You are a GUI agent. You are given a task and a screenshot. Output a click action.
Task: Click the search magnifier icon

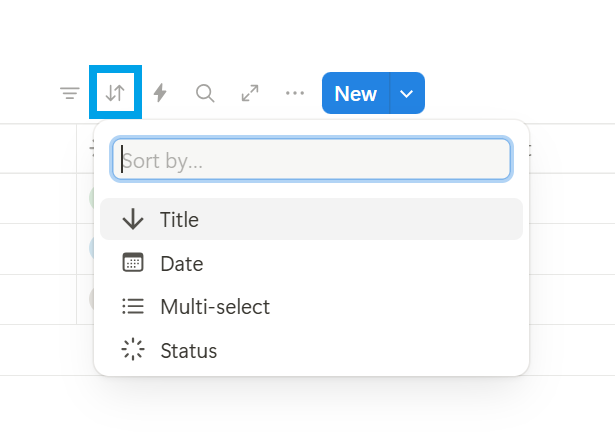[x=205, y=94]
